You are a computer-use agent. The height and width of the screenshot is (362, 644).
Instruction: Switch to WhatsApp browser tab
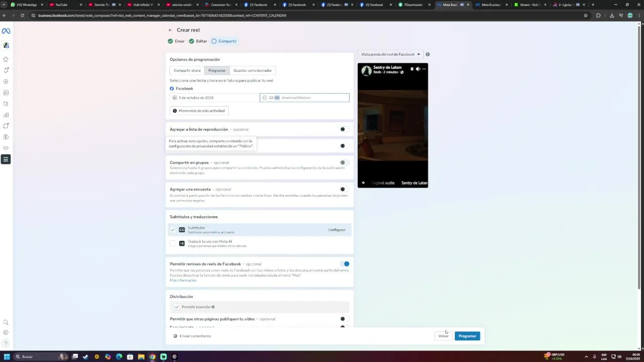27,5
